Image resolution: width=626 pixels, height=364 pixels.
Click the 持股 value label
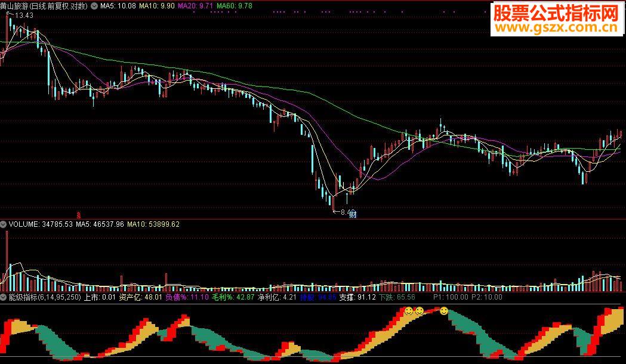[x=318, y=297]
